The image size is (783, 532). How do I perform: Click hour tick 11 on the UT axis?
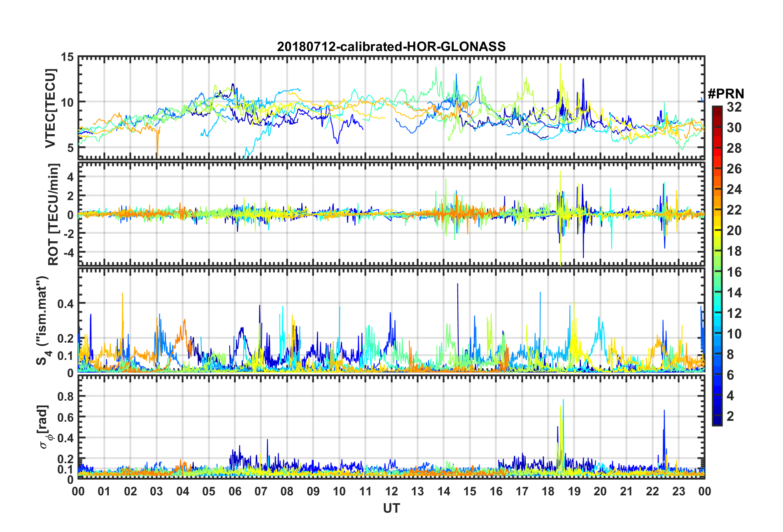tap(365, 491)
